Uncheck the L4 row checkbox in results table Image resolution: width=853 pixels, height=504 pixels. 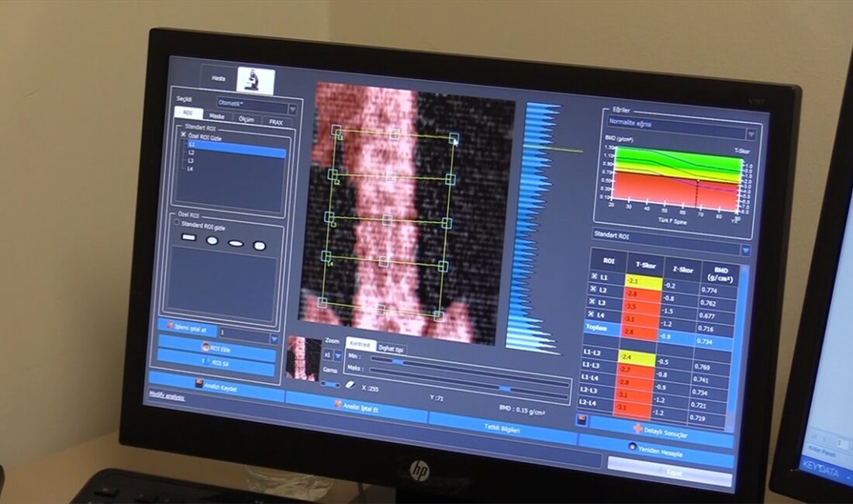coord(591,314)
